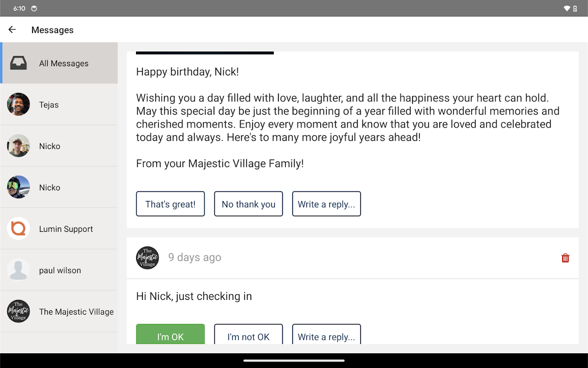Tap the back arrow beside Messages
The width and height of the screenshot is (588, 368).
point(12,30)
